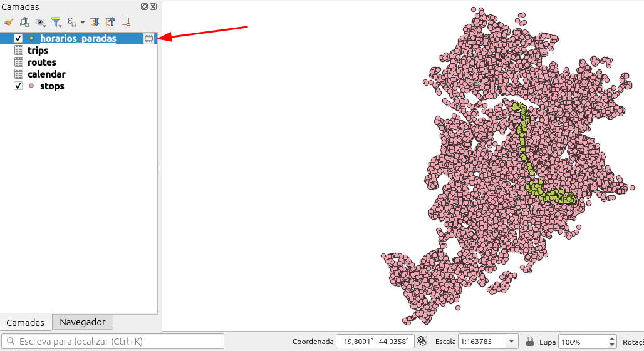Screen dimensions: 644x351
Task: Float the Camadas panel with undock button
Action: click(x=144, y=6)
